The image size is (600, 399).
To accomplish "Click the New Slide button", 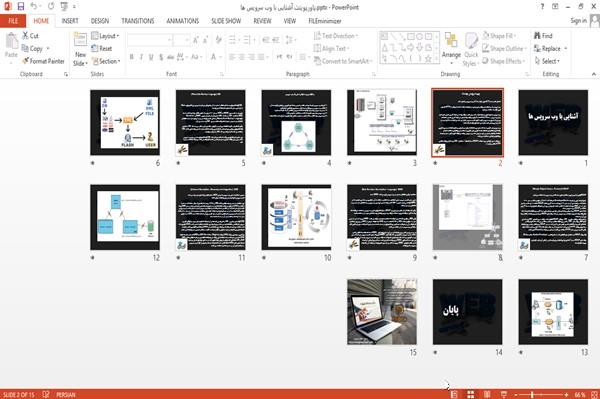I will point(80,49).
